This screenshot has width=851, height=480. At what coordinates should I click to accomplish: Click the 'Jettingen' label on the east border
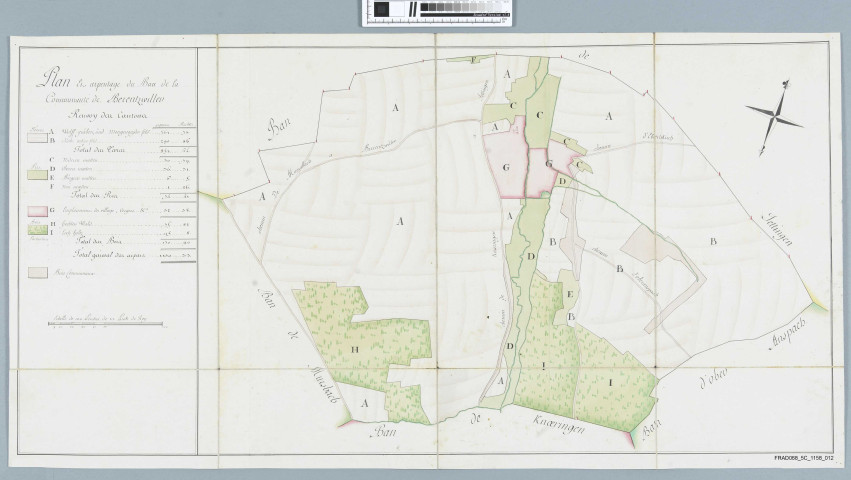(x=778, y=231)
